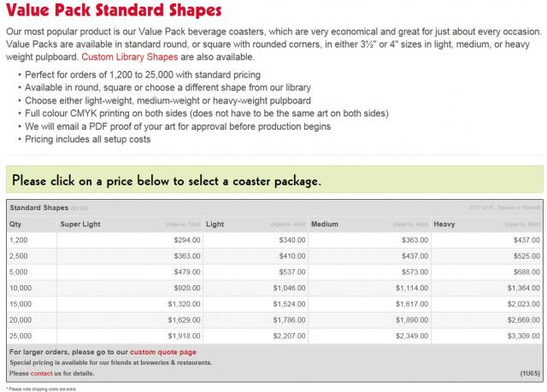Choose Heavy 2,500 price $525.00
Screen dimensions: 547x392
(523, 256)
